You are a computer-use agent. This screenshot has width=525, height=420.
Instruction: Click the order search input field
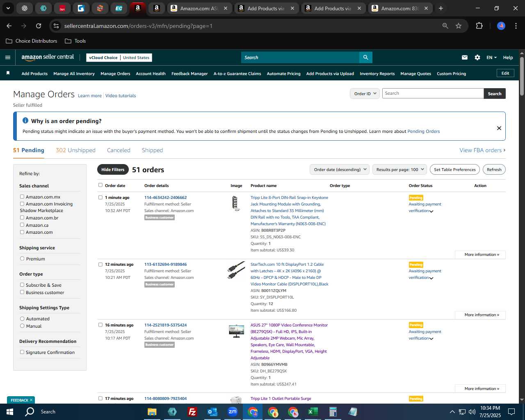coord(433,94)
